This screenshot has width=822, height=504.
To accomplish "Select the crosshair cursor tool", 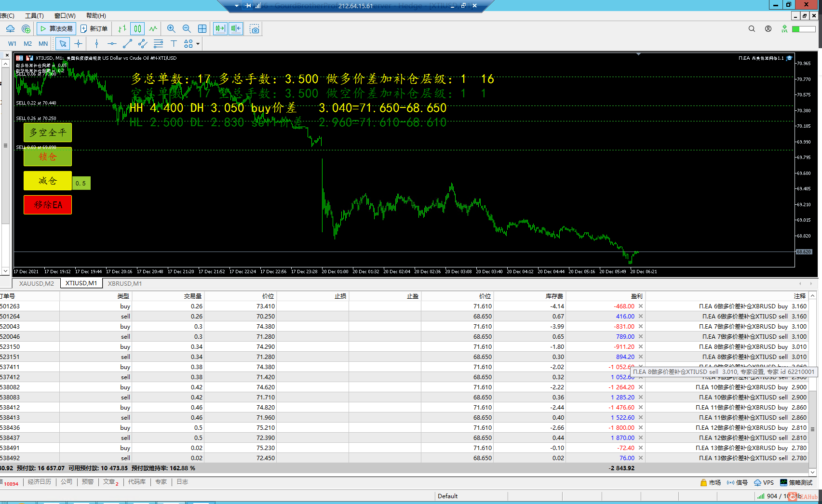I will [x=79, y=44].
